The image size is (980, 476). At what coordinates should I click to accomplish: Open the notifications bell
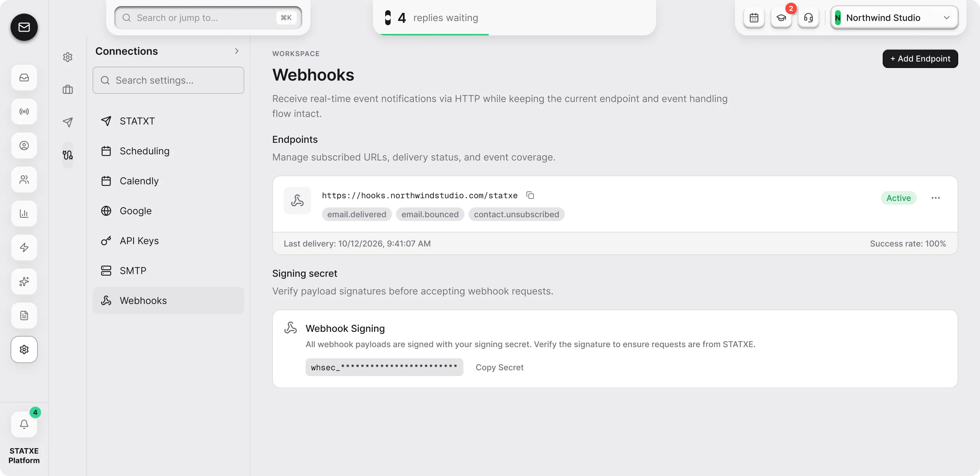click(x=24, y=424)
